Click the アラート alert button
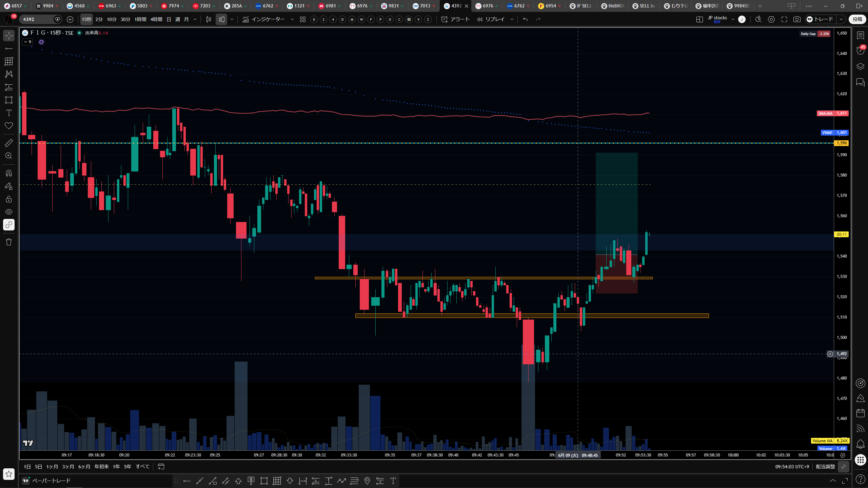This screenshot has height=488, width=868. pyautogui.click(x=455, y=19)
